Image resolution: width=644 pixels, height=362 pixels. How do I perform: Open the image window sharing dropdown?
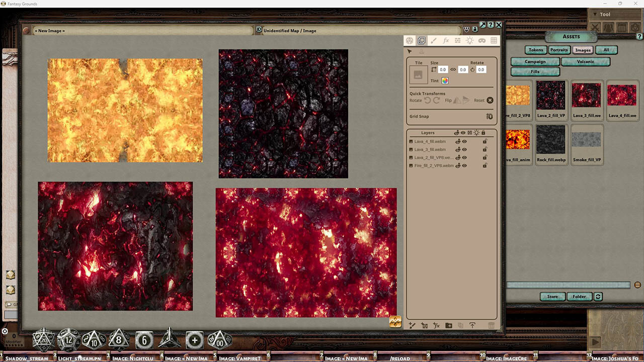pyautogui.click(x=466, y=30)
